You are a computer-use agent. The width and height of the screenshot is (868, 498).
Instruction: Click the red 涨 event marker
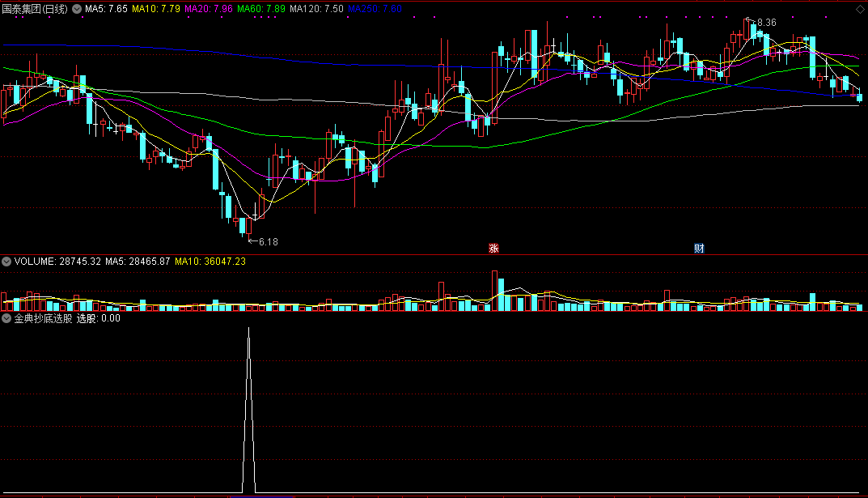point(493,248)
